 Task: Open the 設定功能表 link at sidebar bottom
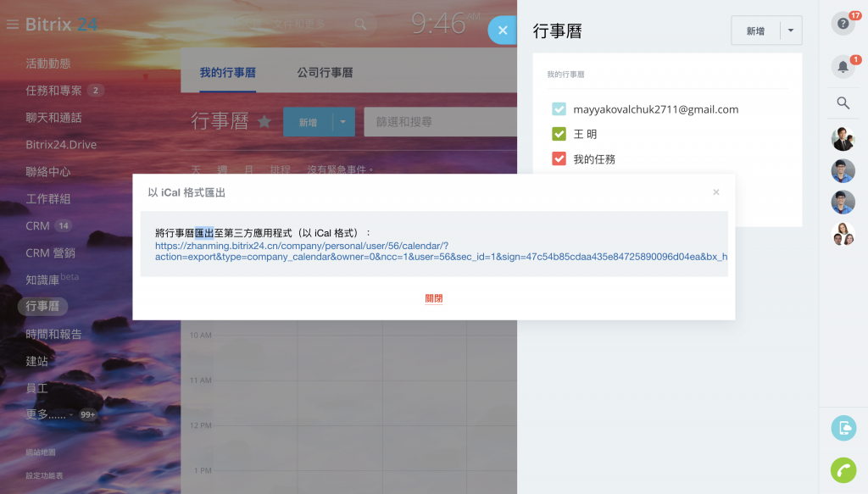[x=44, y=475]
